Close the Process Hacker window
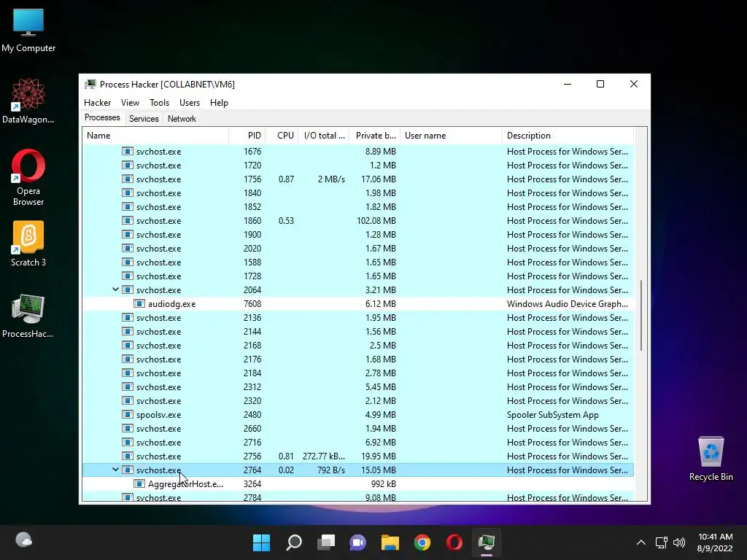The width and height of the screenshot is (747, 560). (634, 85)
